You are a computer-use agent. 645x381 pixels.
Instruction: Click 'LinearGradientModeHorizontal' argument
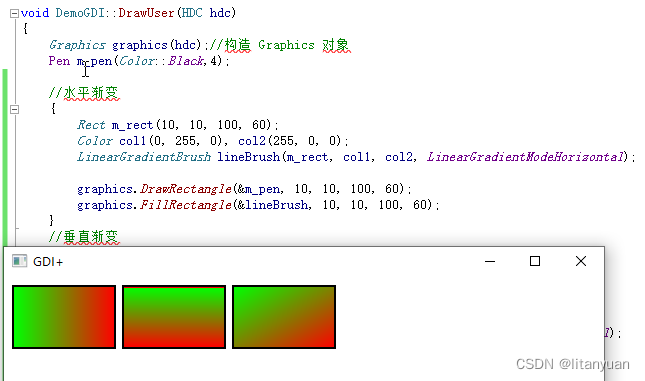525,157
